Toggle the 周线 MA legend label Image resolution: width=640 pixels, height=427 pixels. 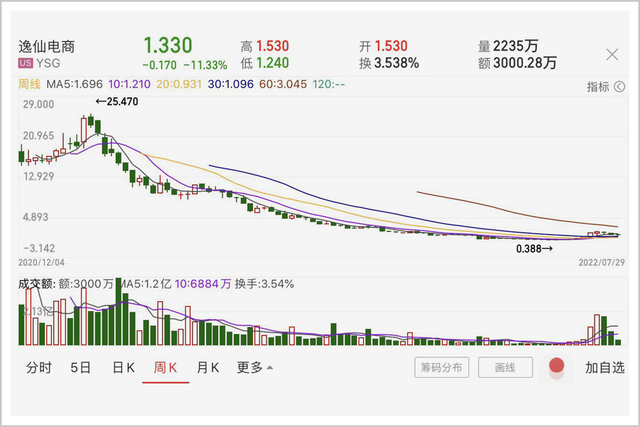pyautogui.click(x=29, y=84)
